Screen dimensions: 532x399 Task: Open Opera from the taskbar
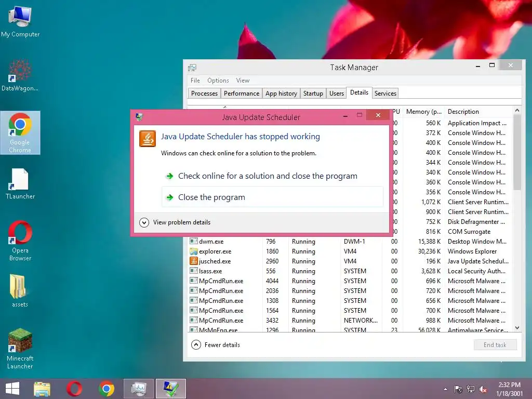coord(74,389)
